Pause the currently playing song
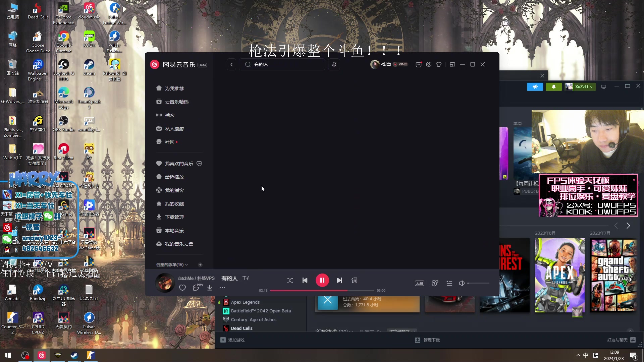The width and height of the screenshot is (644, 362). coord(322,280)
